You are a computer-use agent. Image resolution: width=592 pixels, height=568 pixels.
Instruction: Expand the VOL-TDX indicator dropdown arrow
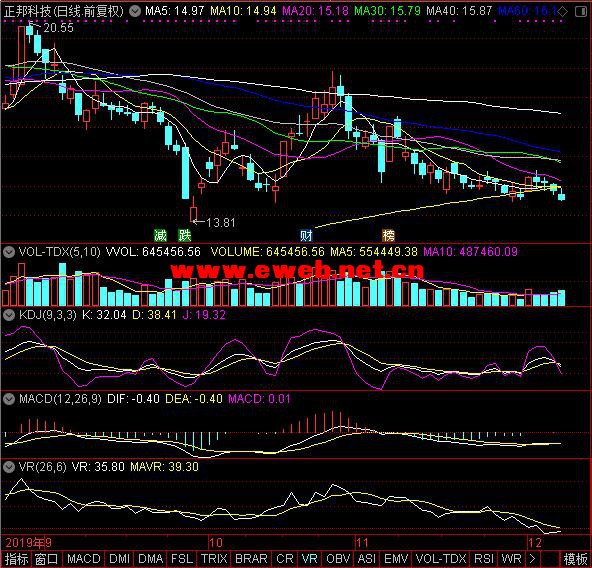click(x=9, y=252)
